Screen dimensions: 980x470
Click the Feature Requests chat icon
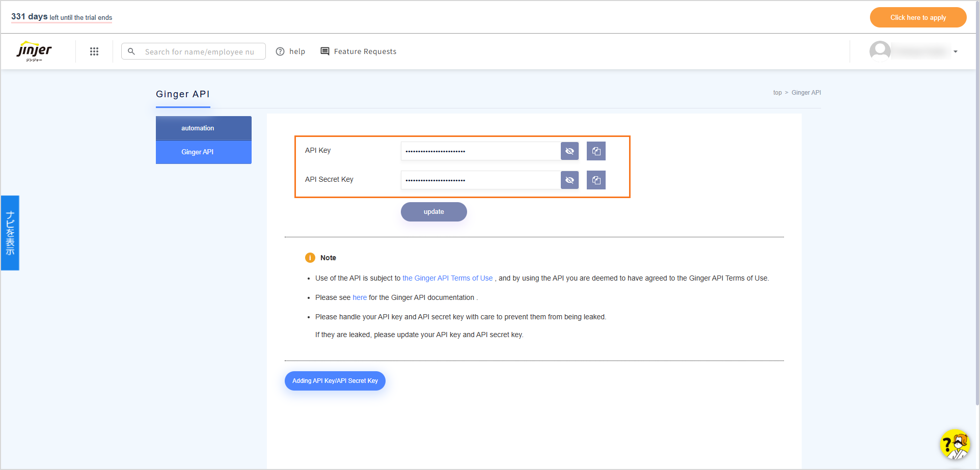[x=325, y=51]
